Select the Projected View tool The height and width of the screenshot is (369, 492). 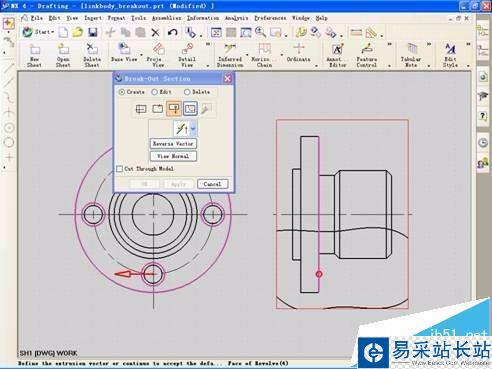[x=158, y=55]
